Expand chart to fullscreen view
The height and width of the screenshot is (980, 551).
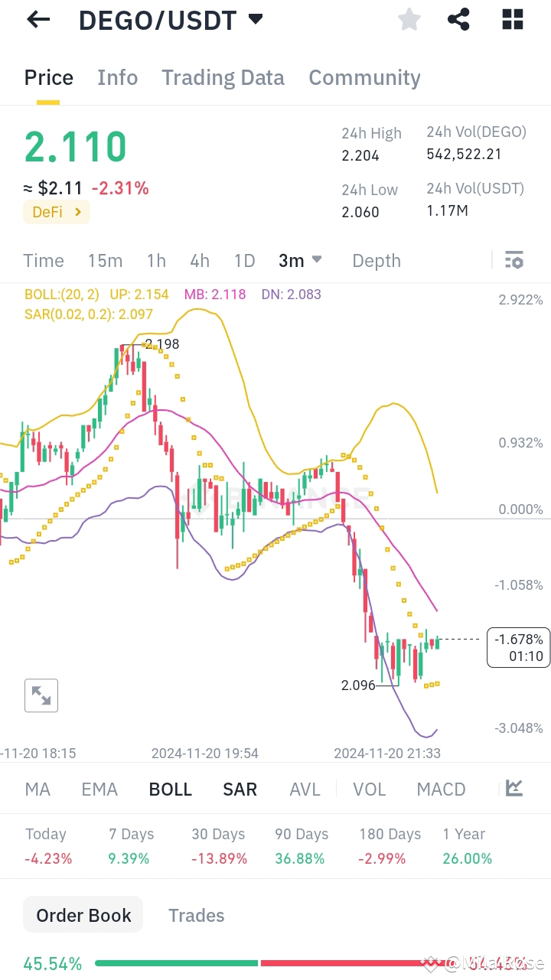coord(41,695)
